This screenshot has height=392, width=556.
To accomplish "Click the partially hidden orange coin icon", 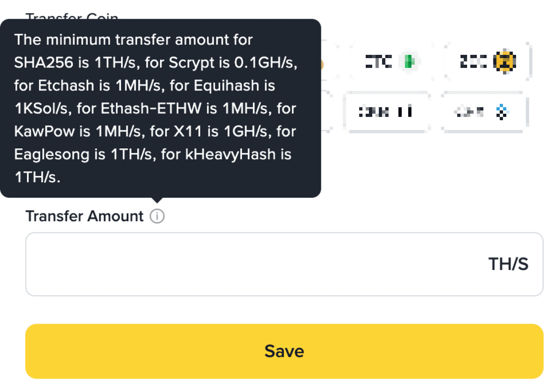I will (322, 65).
